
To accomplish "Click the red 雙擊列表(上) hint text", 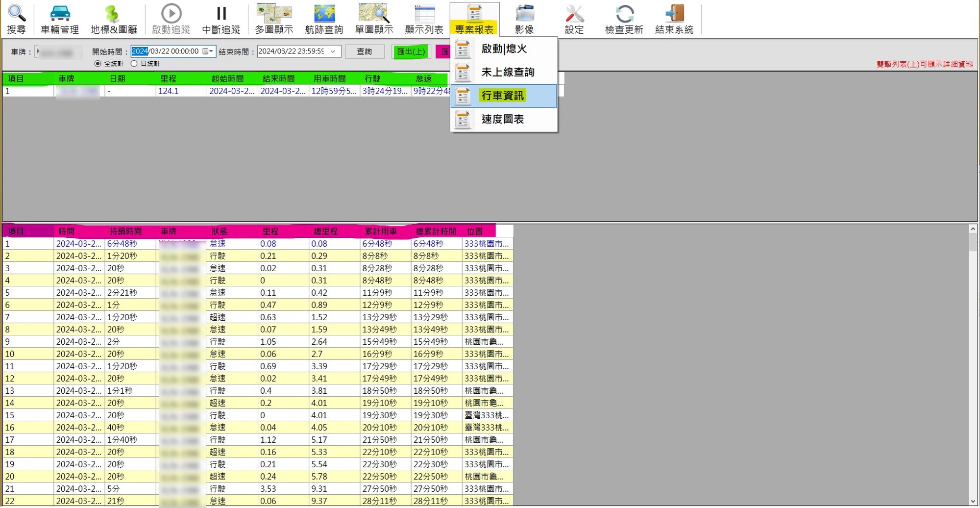I will pos(924,64).
